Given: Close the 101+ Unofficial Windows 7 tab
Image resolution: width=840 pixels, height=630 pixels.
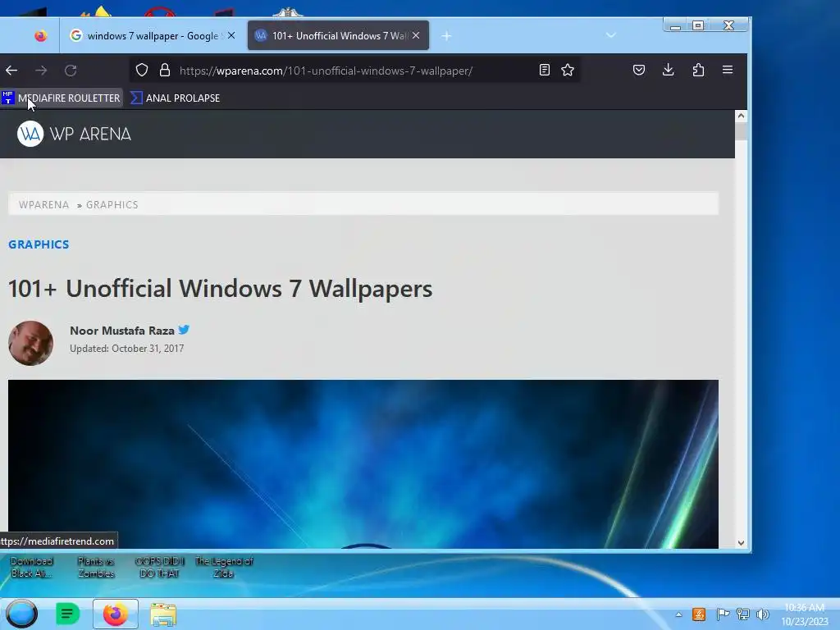Looking at the screenshot, I should pos(416,35).
